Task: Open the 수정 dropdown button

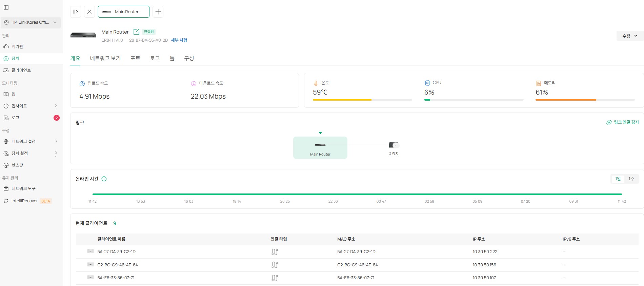Action: click(x=630, y=36)
